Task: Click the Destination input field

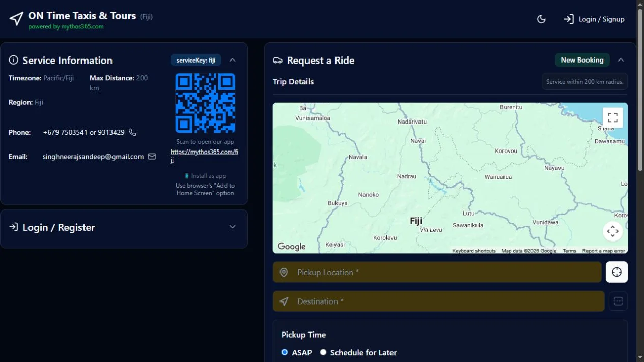Action: pyautogui.click(x=438, y=301)
